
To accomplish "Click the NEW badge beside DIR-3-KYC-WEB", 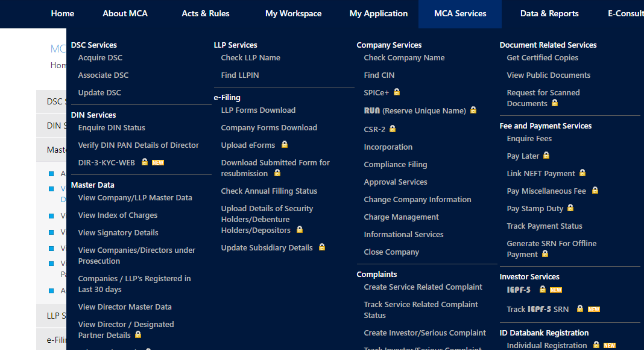I will 157,162.
